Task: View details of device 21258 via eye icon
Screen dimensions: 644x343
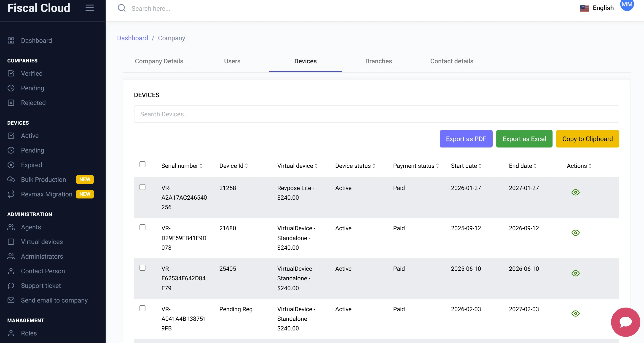Action: tap(575, 192)
